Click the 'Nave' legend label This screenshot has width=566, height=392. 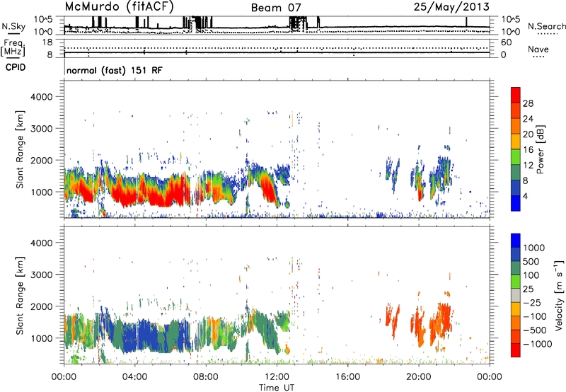pos(538,49)
